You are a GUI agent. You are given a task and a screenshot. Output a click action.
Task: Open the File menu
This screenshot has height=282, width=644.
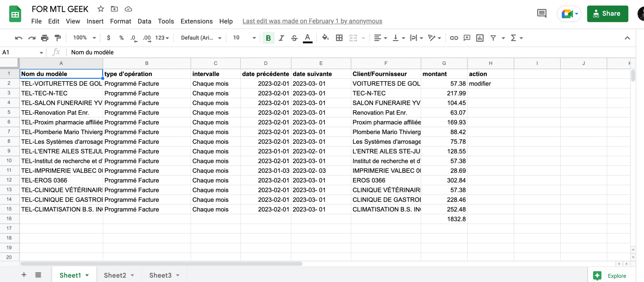point(36,21)
